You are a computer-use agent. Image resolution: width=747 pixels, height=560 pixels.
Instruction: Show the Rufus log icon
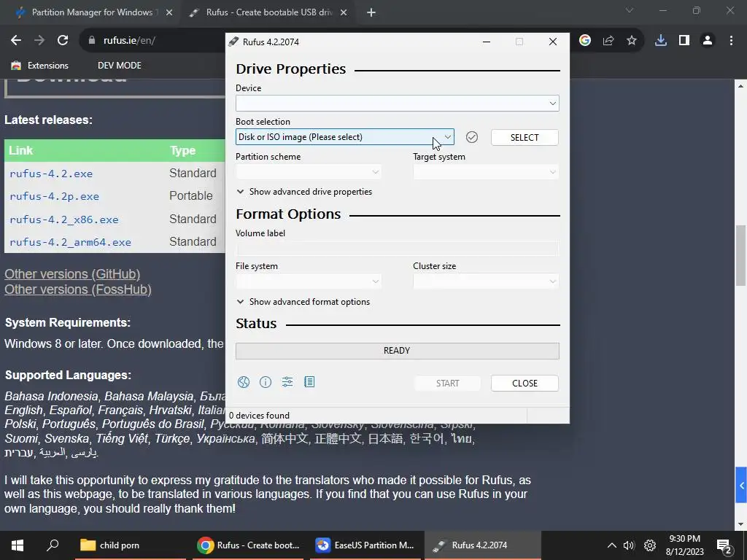pyautogui.click(x=309, y=382)
